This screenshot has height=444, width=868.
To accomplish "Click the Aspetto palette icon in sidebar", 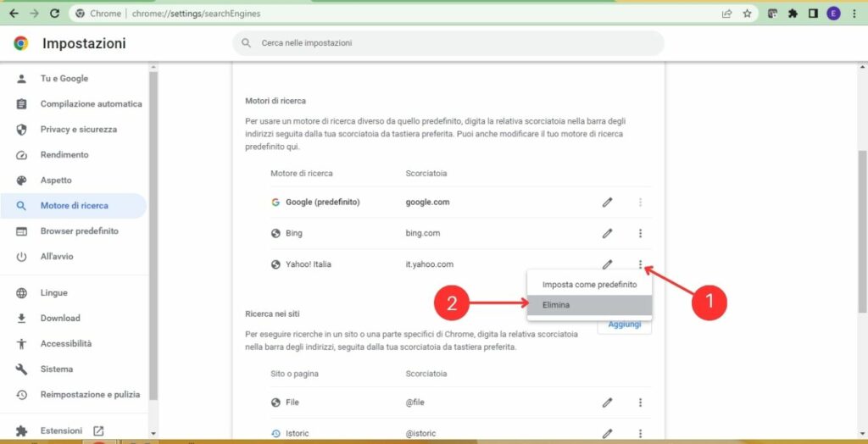I will [x=21, y=180].
